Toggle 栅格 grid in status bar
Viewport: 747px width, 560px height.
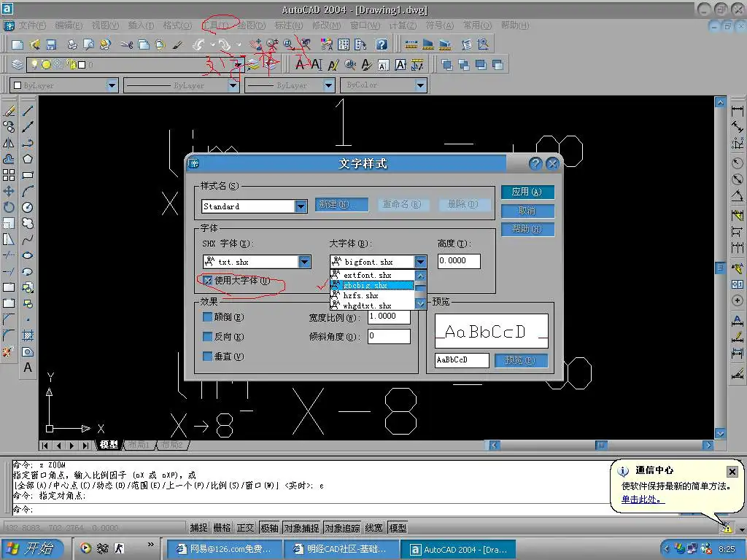(222, 528)
